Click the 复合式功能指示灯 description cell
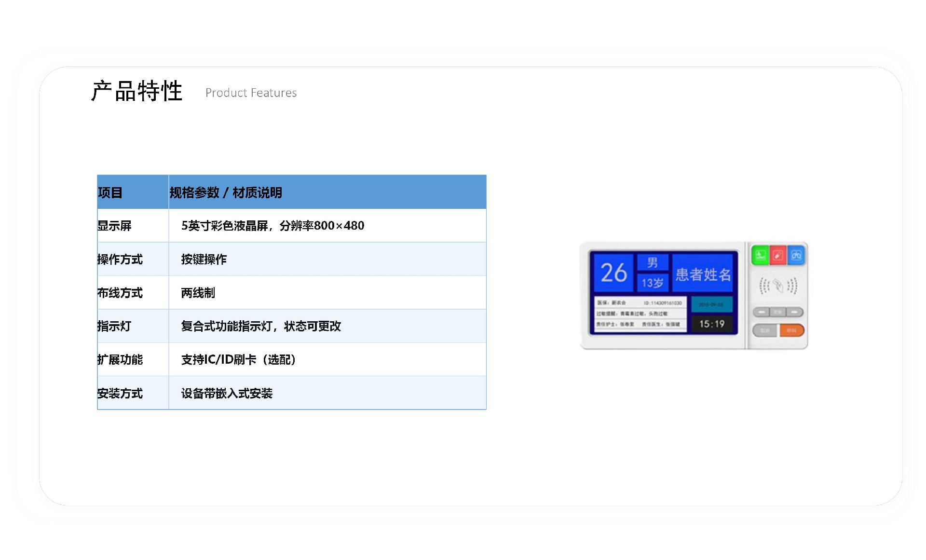This screenshot has height=560, width=926. (x=327, y=326)
